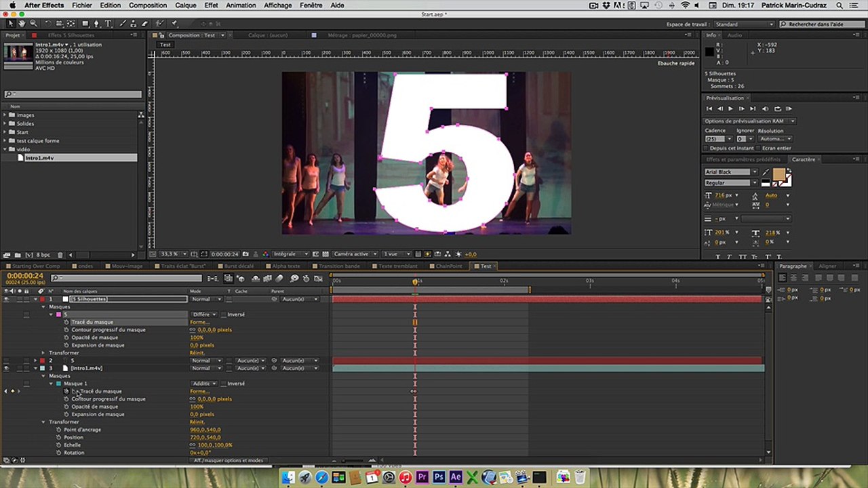This screenshot has width=868, height=488.
Task: Hide the Intro1.m4v layer eye toggle
Action: click(x=6, y=368)
